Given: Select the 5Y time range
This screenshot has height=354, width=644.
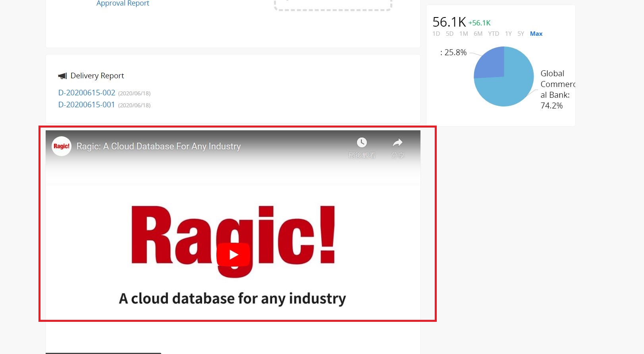Looking at the screenshot, I should 521,34.
